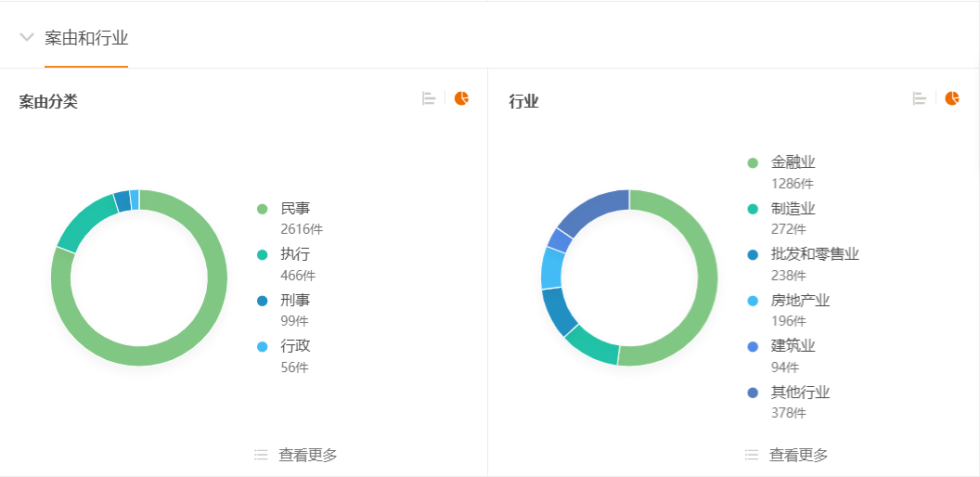Switch 行业 panel to bar chart view
Viewport: 980px width, 477px height.
[x=920, y=98]
